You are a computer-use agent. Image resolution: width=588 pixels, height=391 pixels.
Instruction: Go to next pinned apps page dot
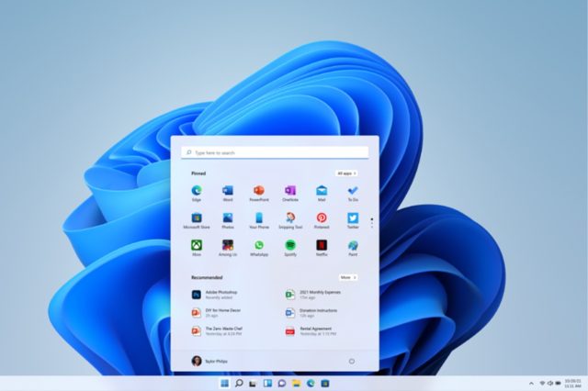371,224
